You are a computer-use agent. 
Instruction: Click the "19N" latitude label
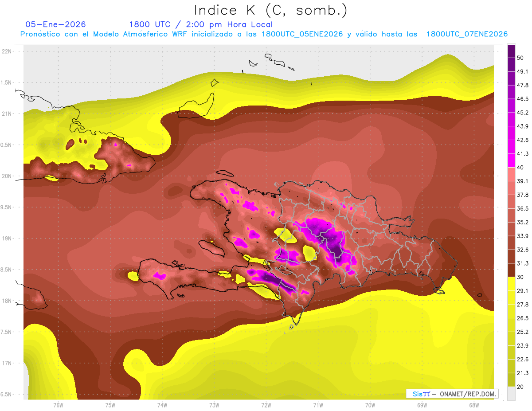(8, 238)
